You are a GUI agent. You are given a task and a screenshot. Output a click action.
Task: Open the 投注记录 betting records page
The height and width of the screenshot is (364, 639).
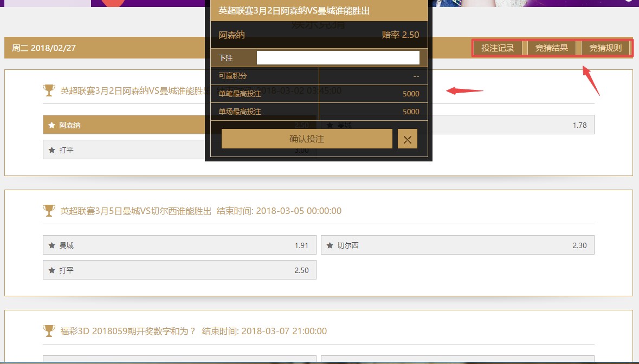[x=498, y=48]
